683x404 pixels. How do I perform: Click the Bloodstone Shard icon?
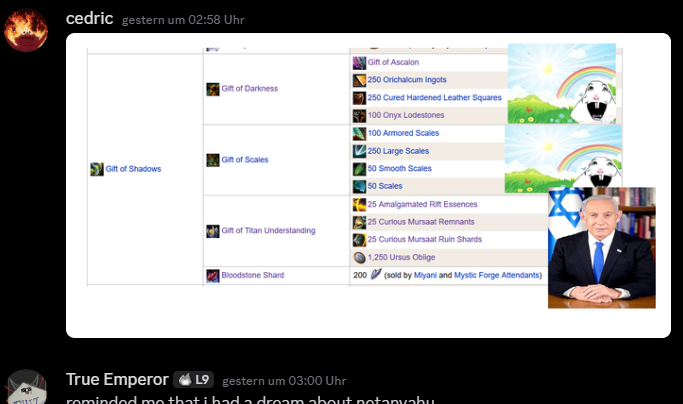pos(213,275)
